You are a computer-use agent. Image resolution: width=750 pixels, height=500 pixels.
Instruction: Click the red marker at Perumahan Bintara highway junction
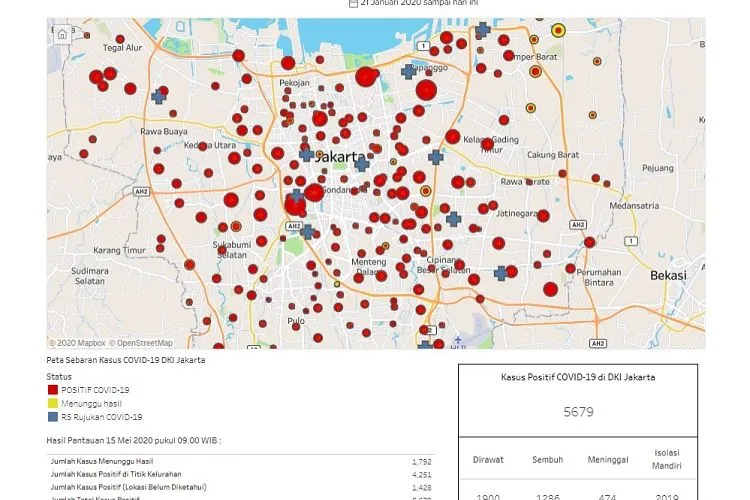[x=590, y=242]
